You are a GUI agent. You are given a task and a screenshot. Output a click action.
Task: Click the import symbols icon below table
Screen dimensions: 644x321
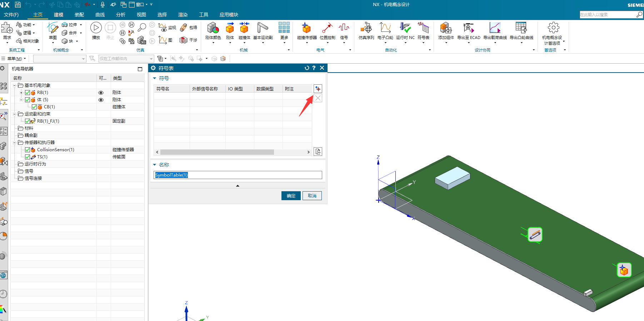tap(318, 152)
